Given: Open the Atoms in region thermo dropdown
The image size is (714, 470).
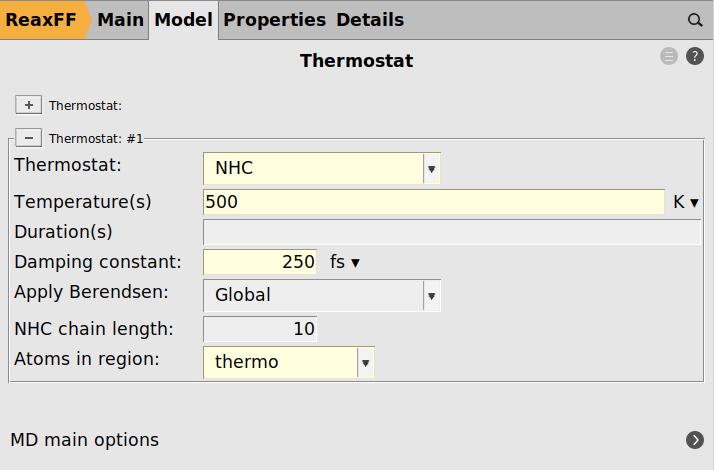Looking at the screenshot, I should [x=289, y=363].
